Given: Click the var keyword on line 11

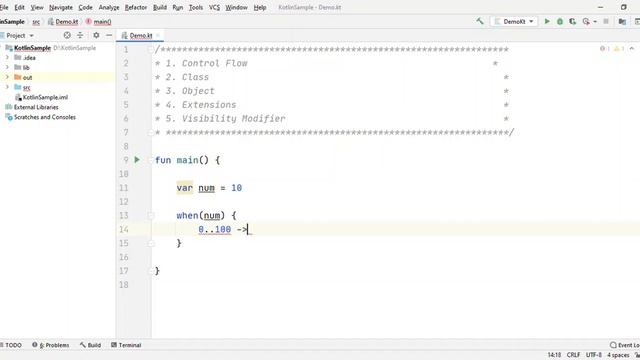Looking at the screenshot, I should pos(184,188).
